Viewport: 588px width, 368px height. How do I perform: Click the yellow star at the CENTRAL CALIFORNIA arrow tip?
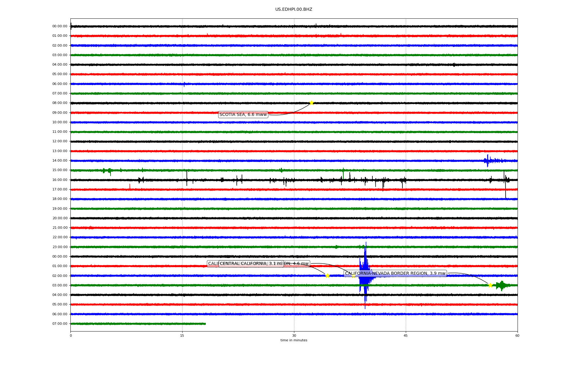click(x=327, y=276)
